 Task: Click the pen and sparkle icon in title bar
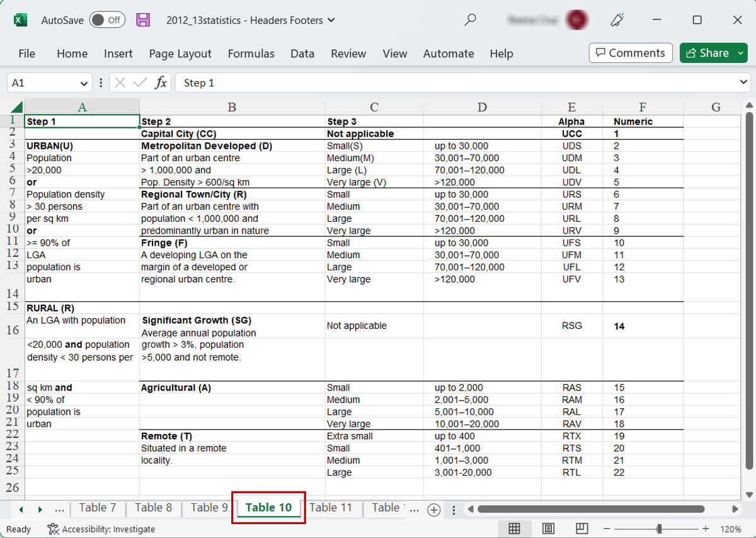[617, 20]
